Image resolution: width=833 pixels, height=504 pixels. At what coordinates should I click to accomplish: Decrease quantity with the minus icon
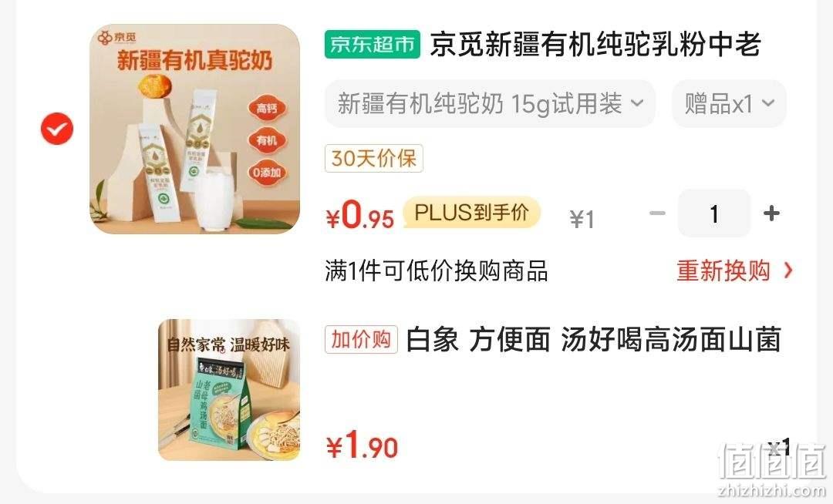[658, 213]
